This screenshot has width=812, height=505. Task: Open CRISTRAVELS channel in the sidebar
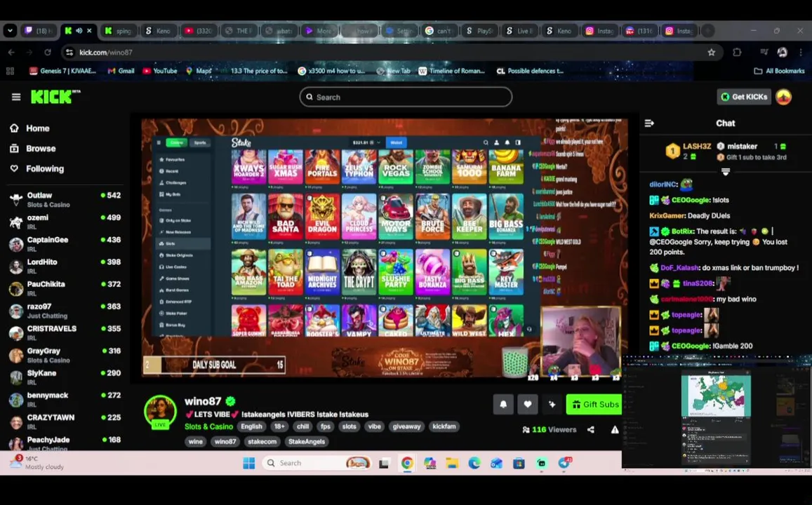click(65, 332)
